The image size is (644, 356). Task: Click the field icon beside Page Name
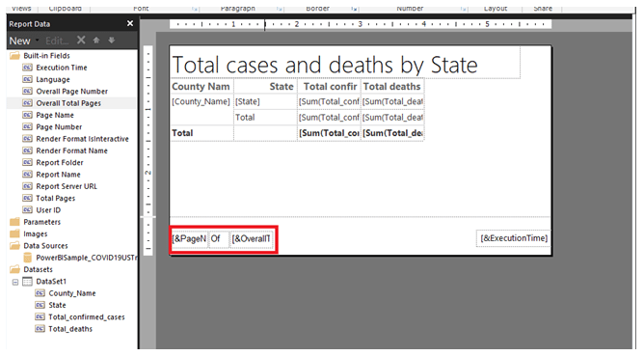click(28, 115)
